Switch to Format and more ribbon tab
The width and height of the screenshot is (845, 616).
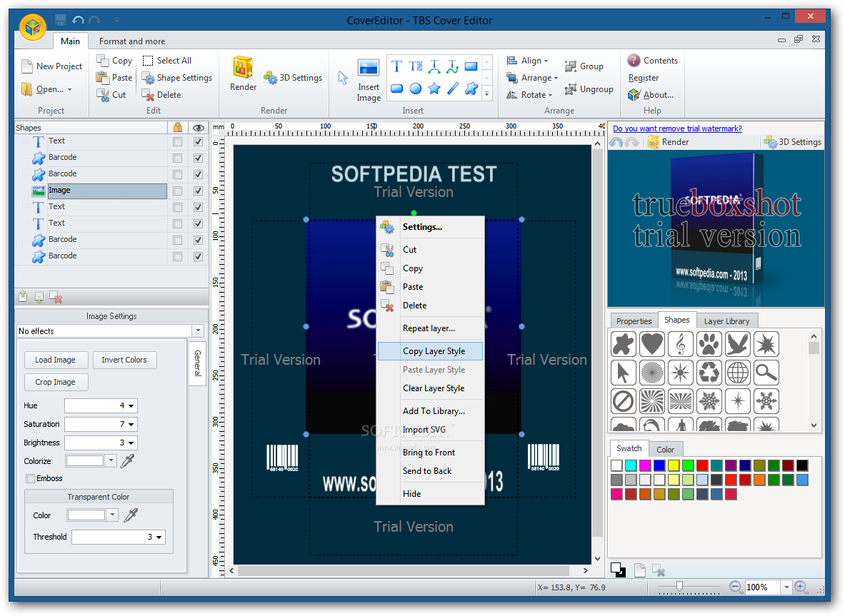point(132,41)
